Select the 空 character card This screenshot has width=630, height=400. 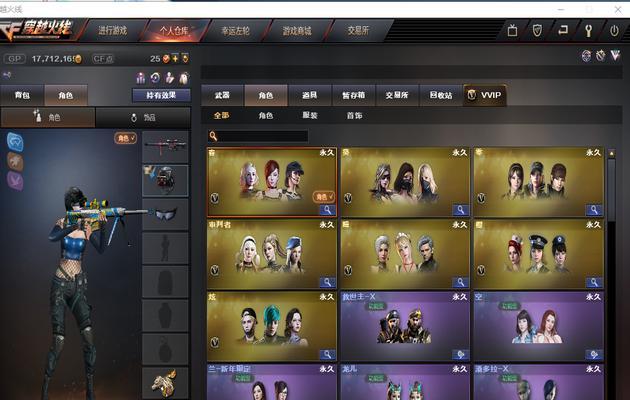pos(538,326)
